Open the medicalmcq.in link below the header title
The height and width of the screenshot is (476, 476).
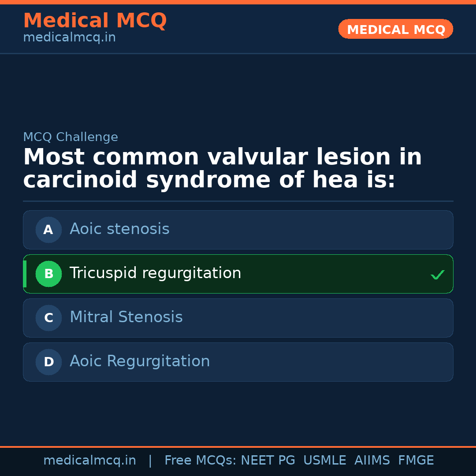(x=69, y=38)
